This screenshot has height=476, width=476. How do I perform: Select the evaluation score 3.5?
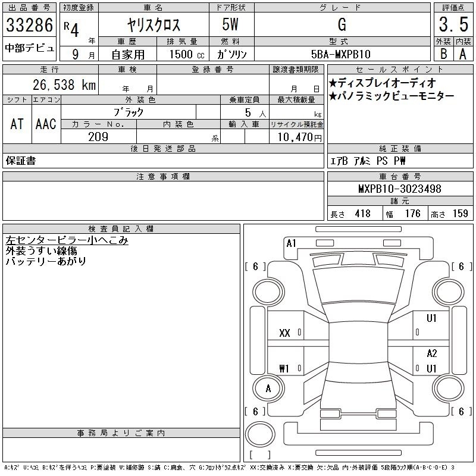click(452, 25)
